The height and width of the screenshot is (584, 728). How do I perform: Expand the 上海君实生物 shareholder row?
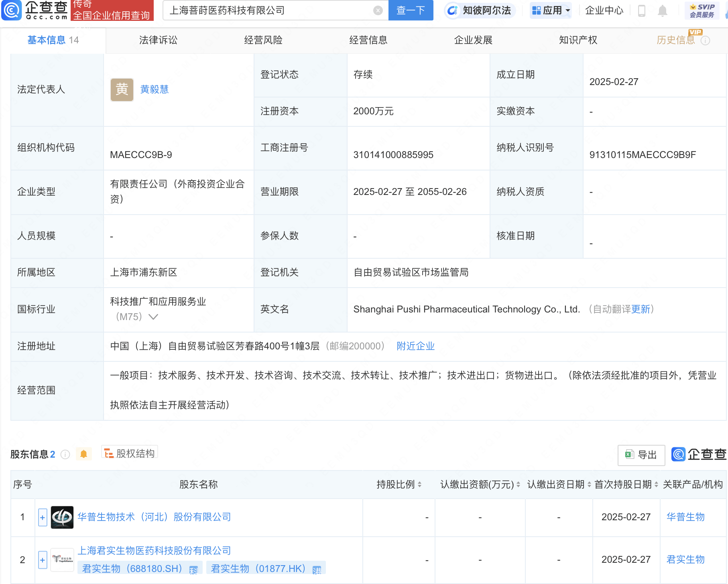coord(43,560)
